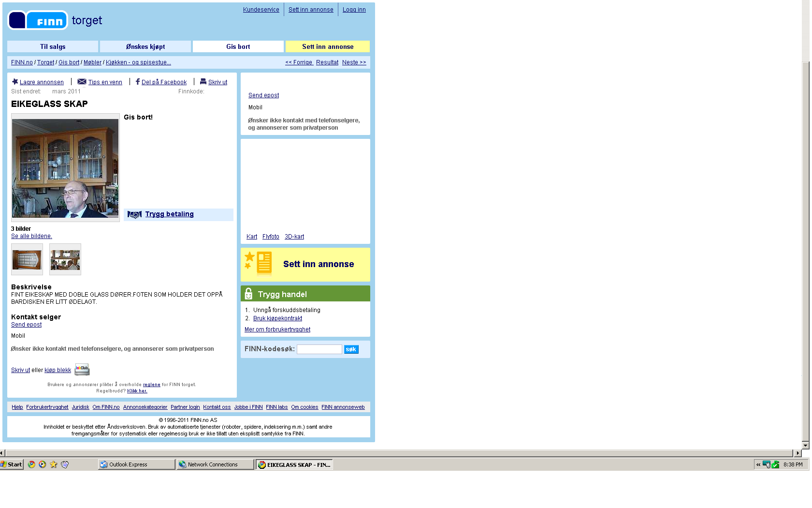Click the Kundeservice link in the header
812x508 pixels.
click(x=261, y=10)
